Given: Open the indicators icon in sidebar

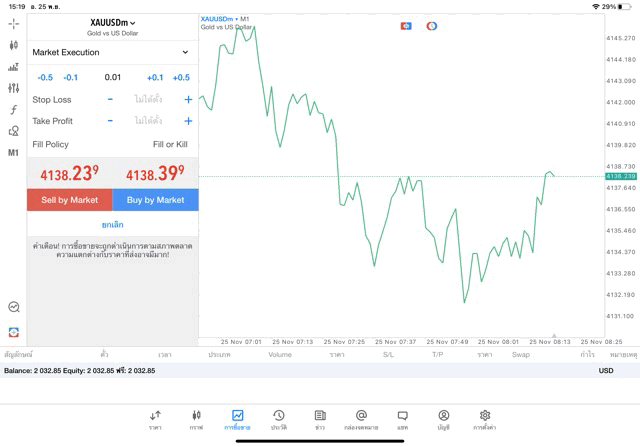Looking at the screenshot, I should (13, 67).
